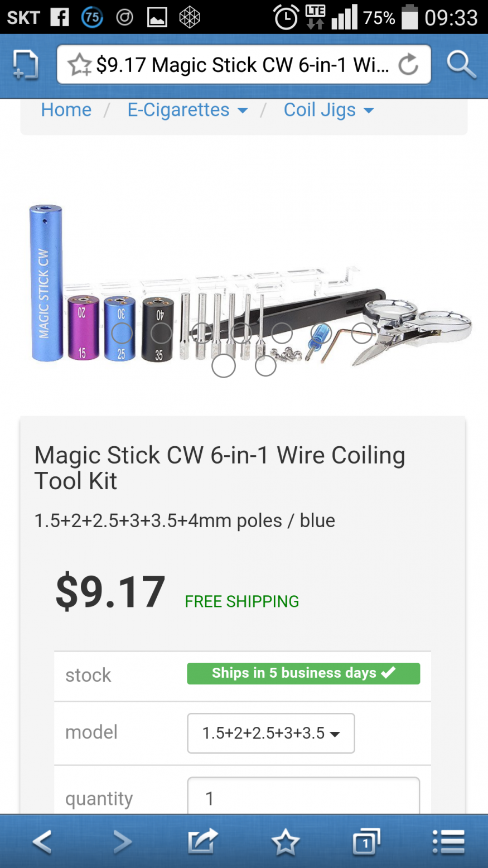The height and width of the screenshot is (868, 488).
Task: Go forward with the bottom right arrow
Action: 122,841
